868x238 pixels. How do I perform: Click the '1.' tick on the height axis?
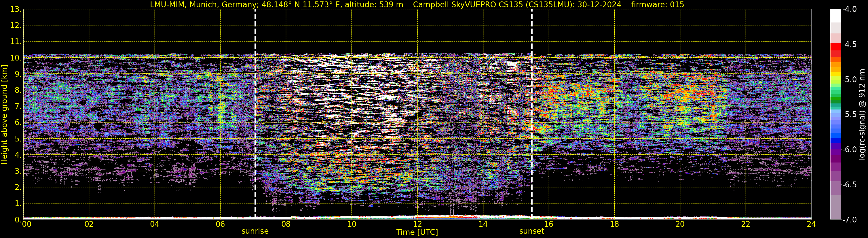[18, 204]
